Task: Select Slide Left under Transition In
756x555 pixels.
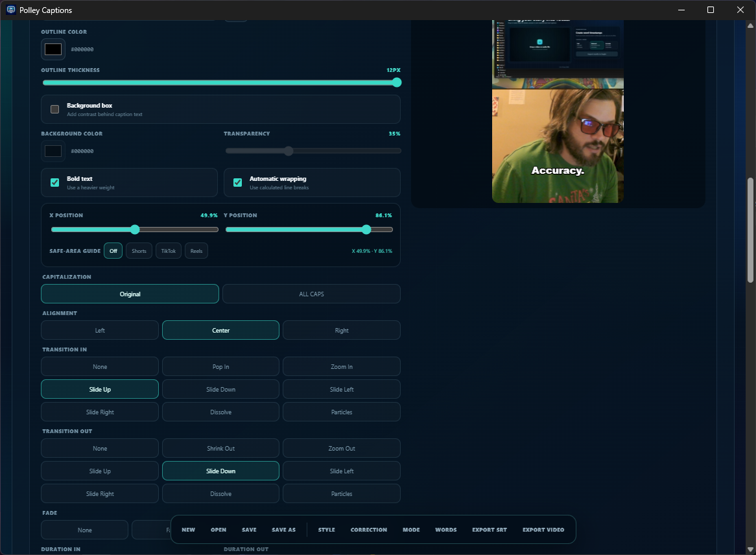Action: point(341,389)
